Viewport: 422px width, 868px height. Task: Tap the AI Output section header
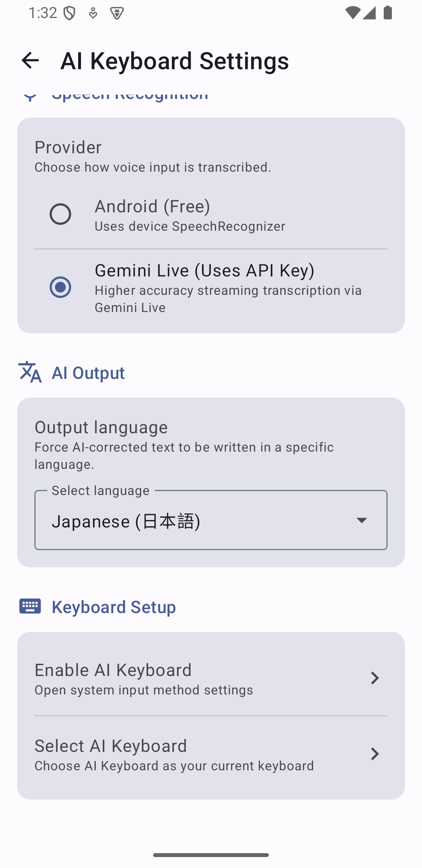[88, 373]
